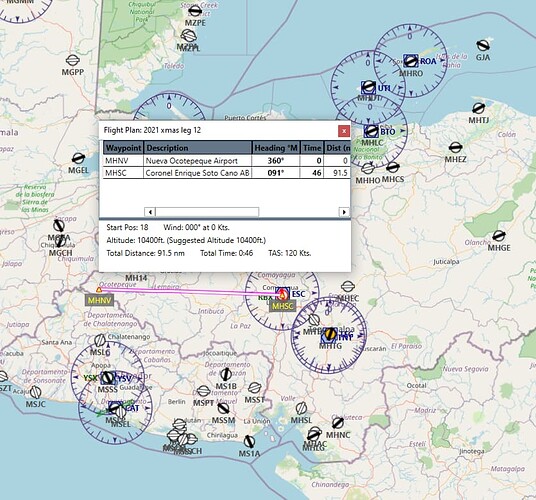Select the MHTJ airport marker
This screenshot has height=500, width=536.
478,108
